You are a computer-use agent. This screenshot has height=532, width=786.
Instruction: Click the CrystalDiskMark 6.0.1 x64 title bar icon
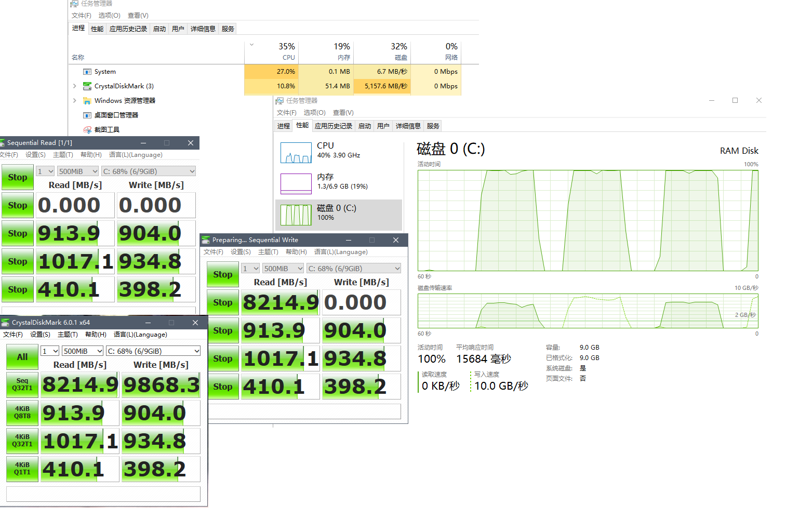click(x=5, y=323)
